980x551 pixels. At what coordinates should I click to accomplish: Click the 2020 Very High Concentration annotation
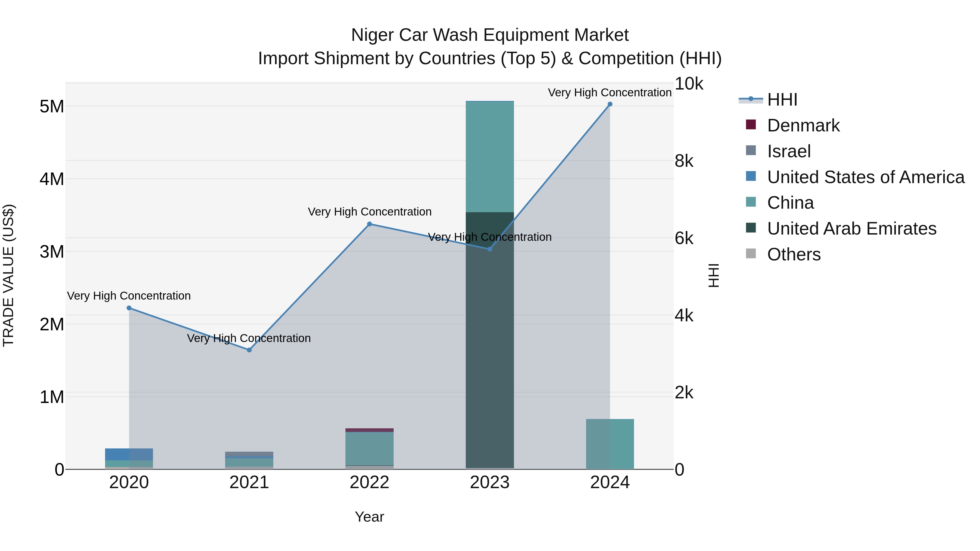tap(129, 295)
